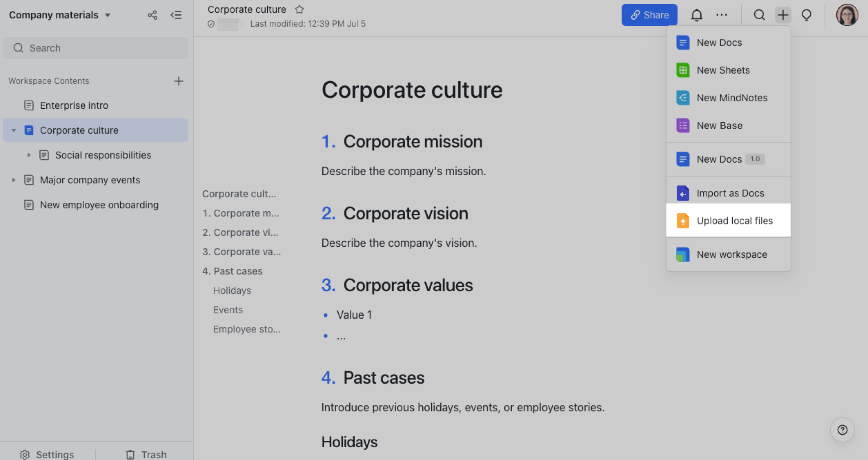
Task: Collapse the sidebar with the fold icon
Action: pyautogui.click(x=176, y=15)
